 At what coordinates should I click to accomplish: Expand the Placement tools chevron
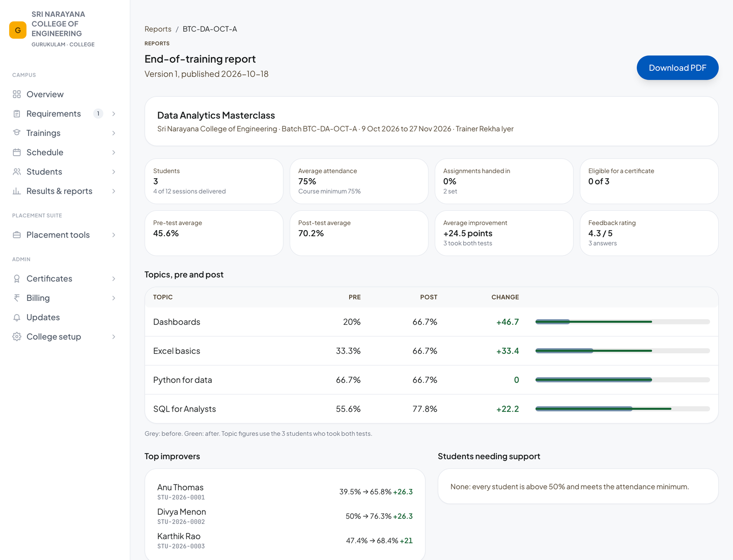pyautogui.click(x=114, y=235)
